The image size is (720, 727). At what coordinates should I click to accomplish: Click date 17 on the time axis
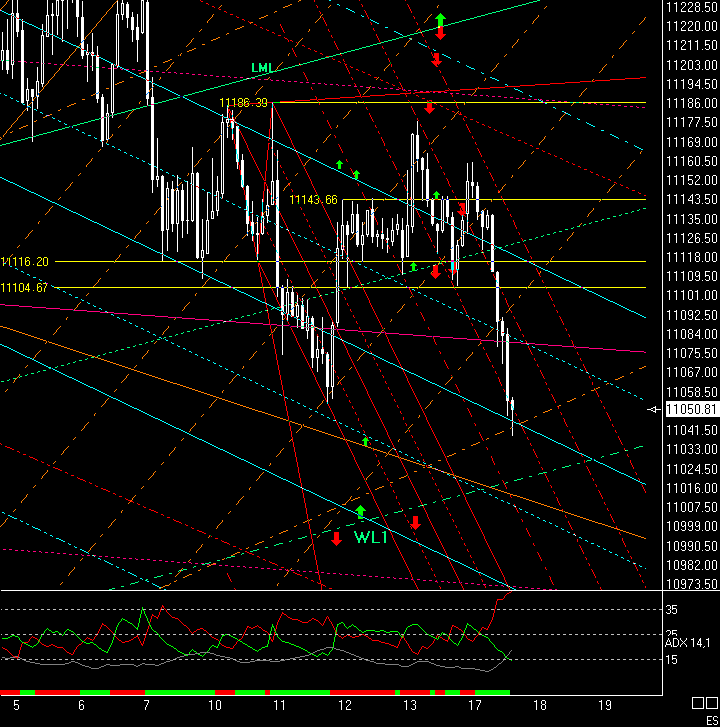coord(475,706)
